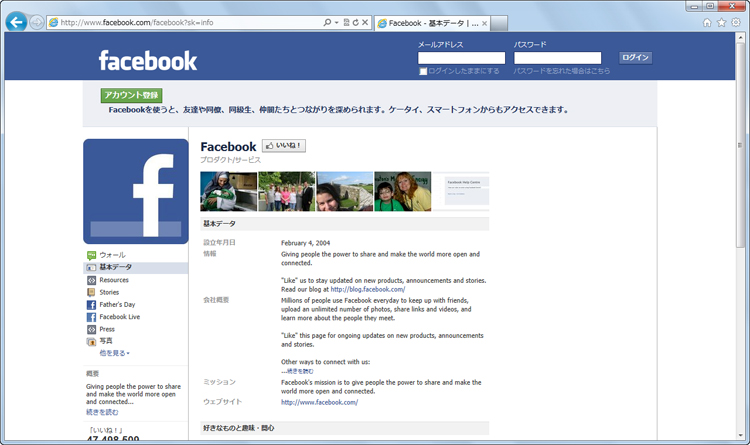The height and width of the screenshot is (445, 750).
Task: Click the 写真 photos icon
Action: click(91, 341)
